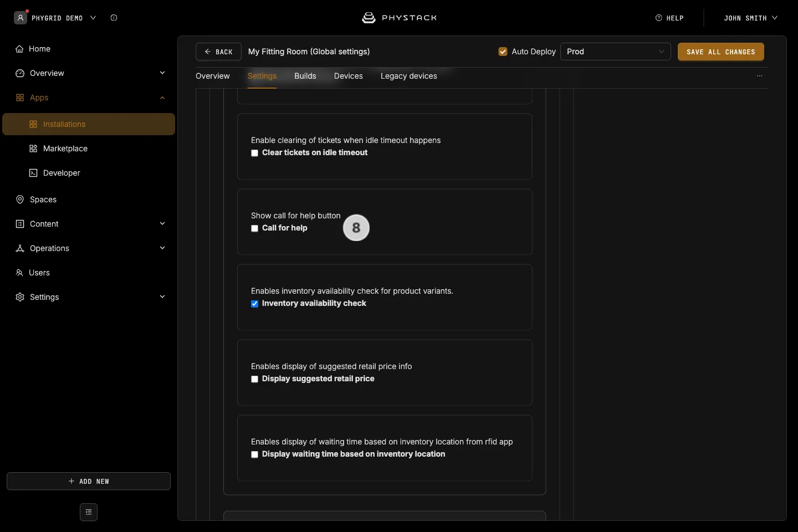Enable Display suggested retail price checkbox
The image size is (798, 532).
point(254,379)
